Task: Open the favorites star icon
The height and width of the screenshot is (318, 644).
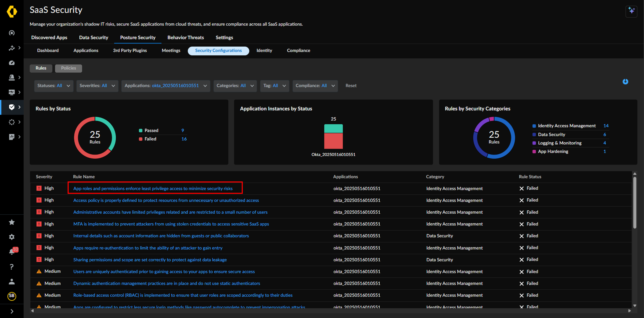Action: coord(12,222)
